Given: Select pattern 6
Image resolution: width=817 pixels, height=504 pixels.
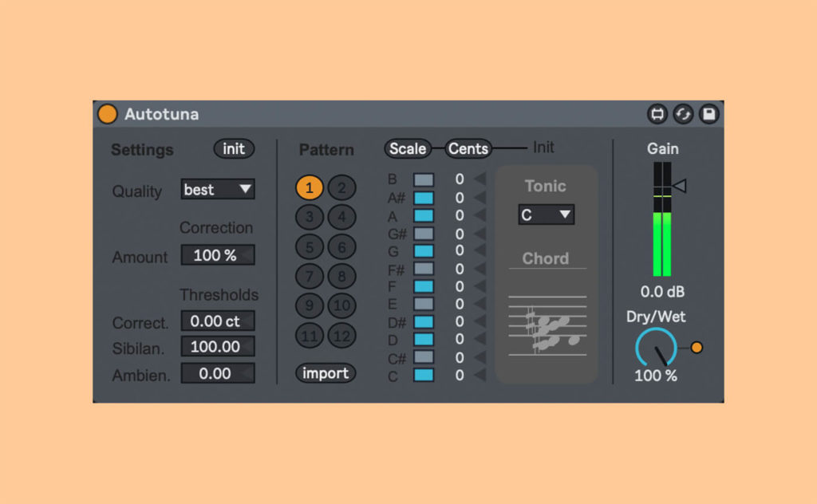Looking at the screenshot, I should tap(341, 246).
